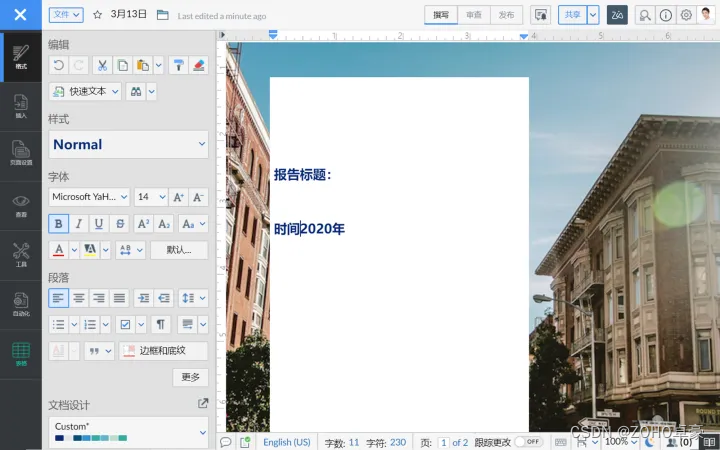The width and height of the screenshot is (720, 450).
Task: Click the Cut scissors icon
Action: pyautogui.click(x=102, y=66)
